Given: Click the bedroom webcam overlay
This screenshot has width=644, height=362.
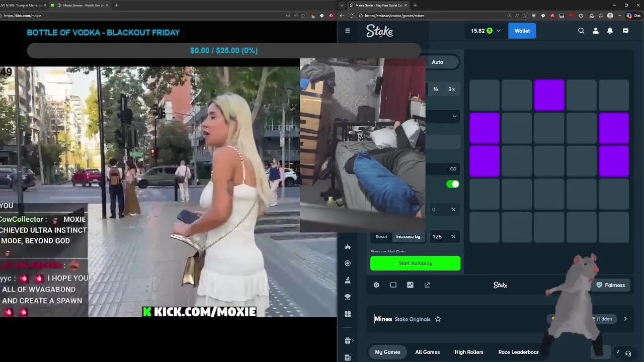Looking at the screenshot, I should pyautogui.click(x=362, y=145).
